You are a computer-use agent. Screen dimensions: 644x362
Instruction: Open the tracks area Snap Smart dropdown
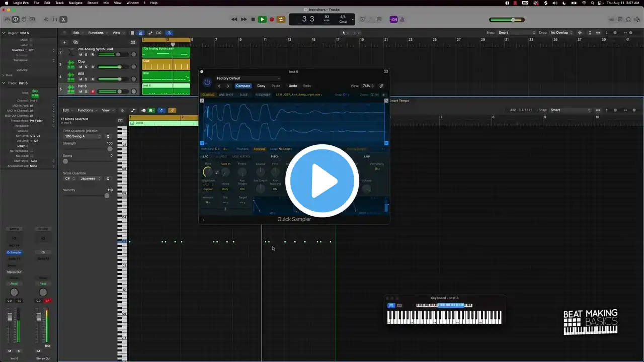point(517,33)
